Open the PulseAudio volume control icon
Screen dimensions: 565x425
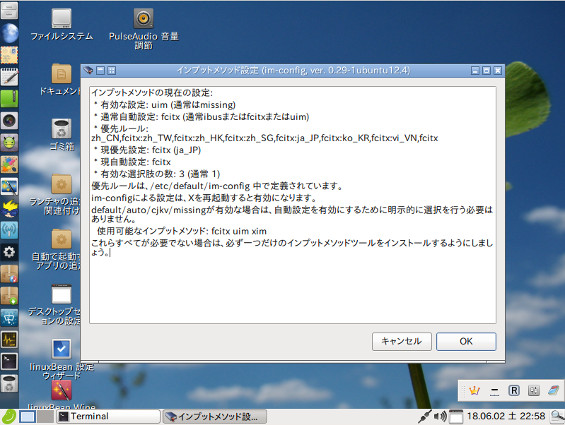click(x=143, y=29)
